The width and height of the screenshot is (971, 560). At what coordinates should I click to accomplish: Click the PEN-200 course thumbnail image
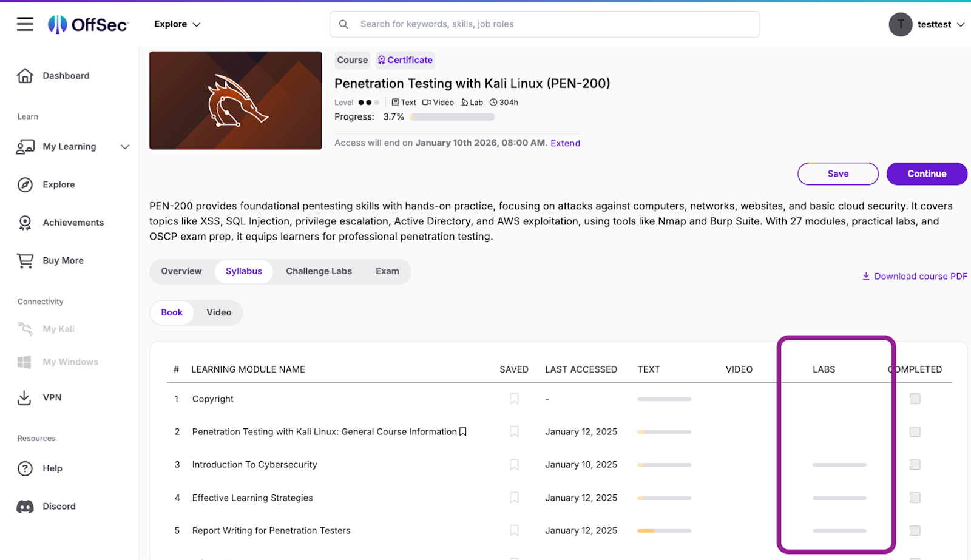(235, 101)
